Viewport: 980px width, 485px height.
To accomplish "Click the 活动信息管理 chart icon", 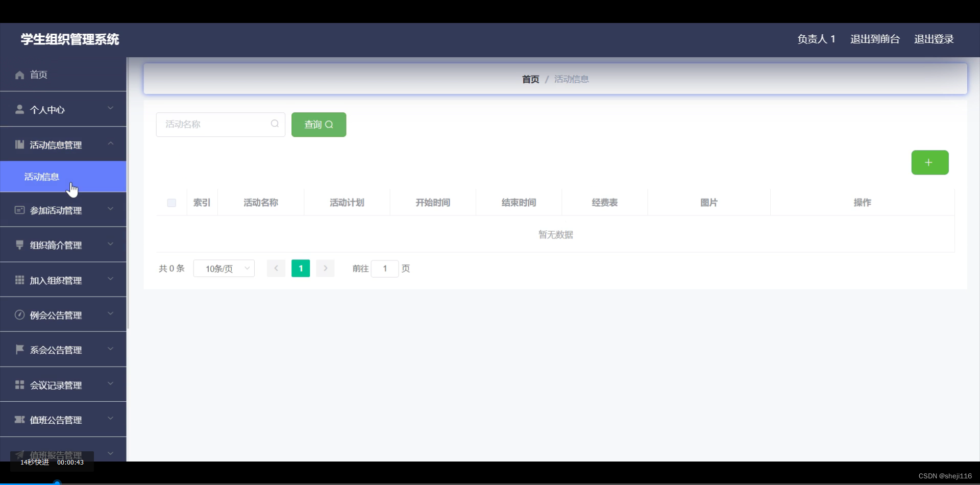I will [x=19, y=144].
